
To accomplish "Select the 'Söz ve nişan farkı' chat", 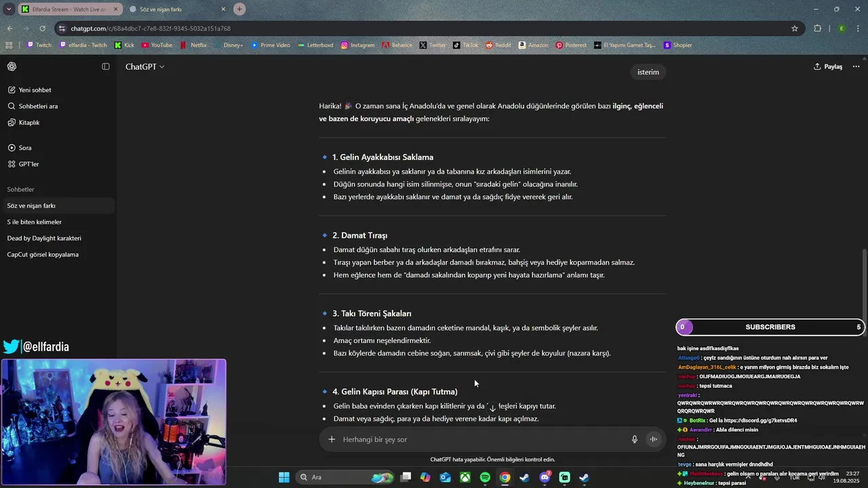I will click(x=58, y=205).
